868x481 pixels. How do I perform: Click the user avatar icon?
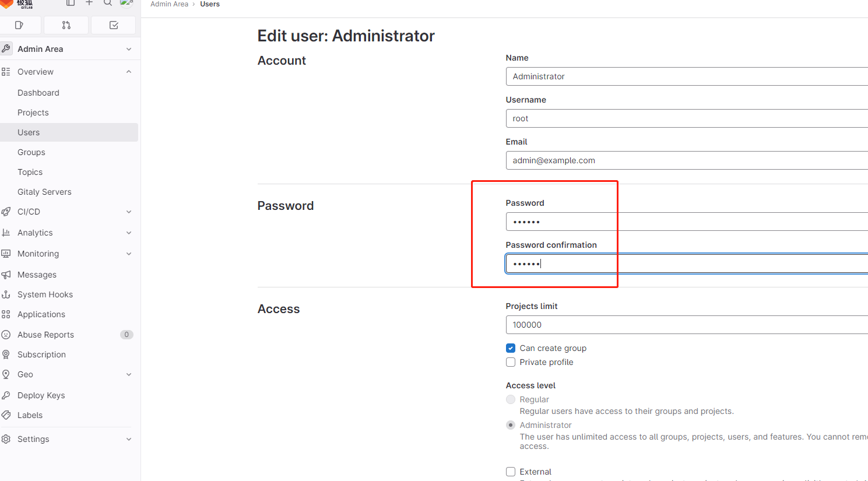point(126,3)
